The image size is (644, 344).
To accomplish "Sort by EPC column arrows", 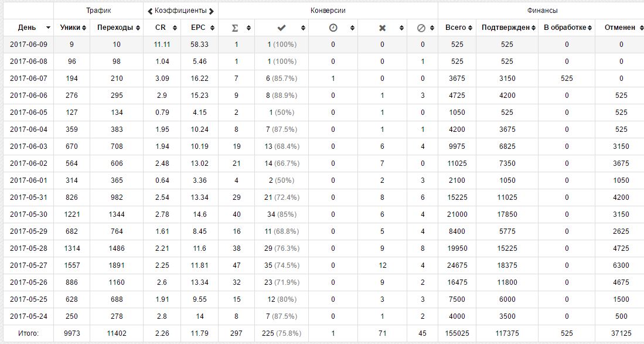I will coord(212,28).
